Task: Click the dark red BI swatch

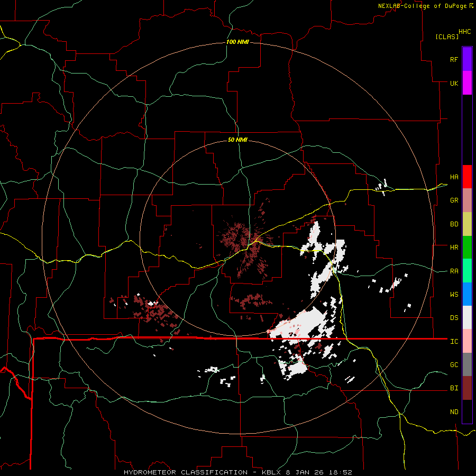Action: 467,388
